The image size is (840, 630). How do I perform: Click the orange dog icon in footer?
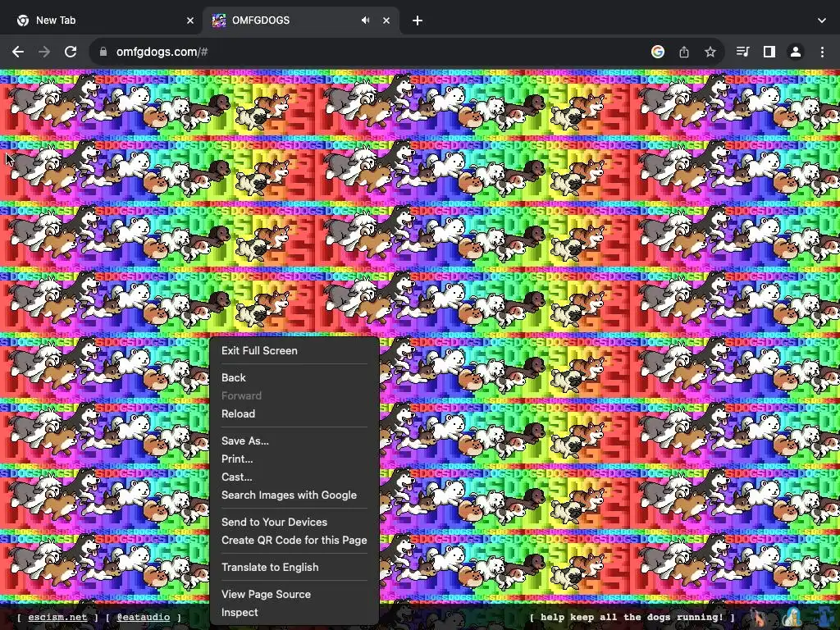click(x=758, y=618)
